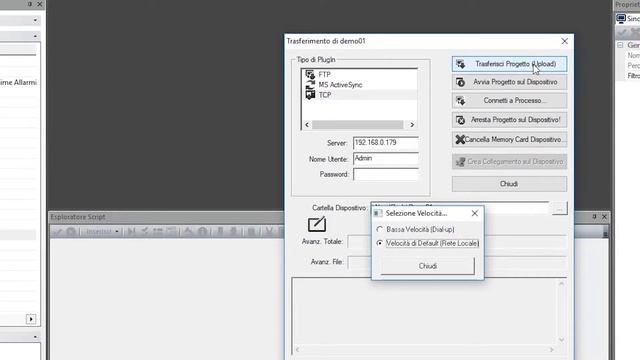Start project with Avvia Progetto sul Dispositivo
This screenshot has height=360, width=640.
point(509,82)
